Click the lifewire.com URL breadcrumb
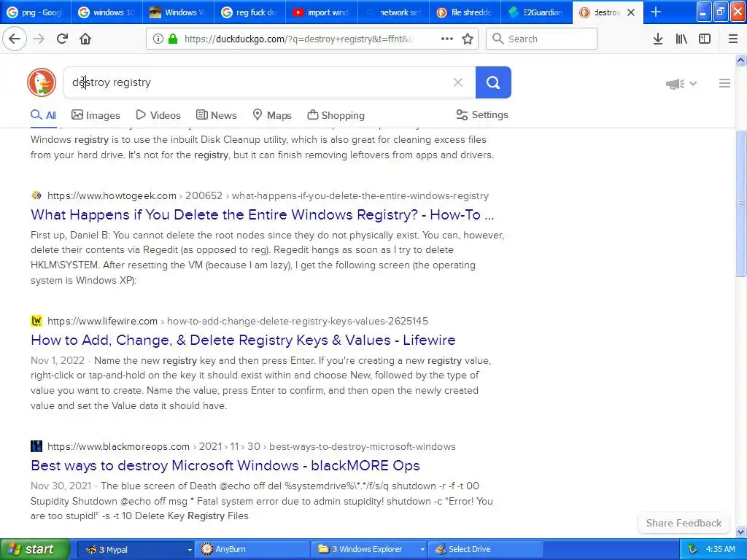The height and width of the screenshot is (560, 747). [x=238, y=321]
